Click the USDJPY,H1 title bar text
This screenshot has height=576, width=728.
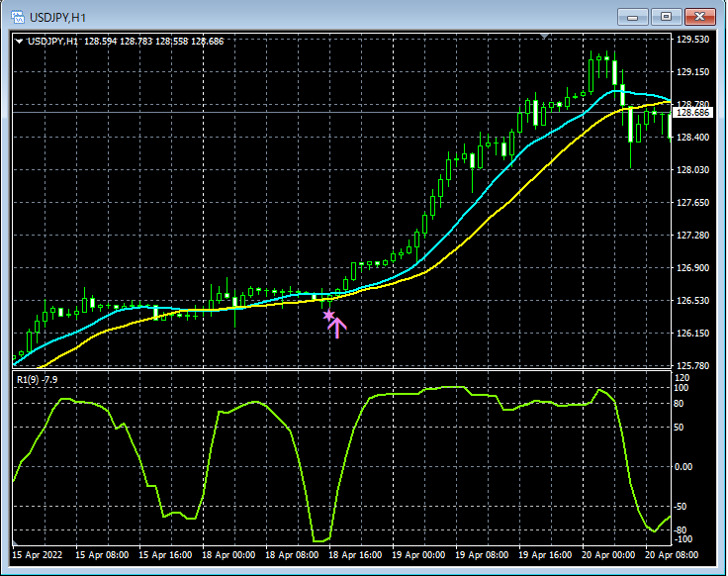(57, 18)
